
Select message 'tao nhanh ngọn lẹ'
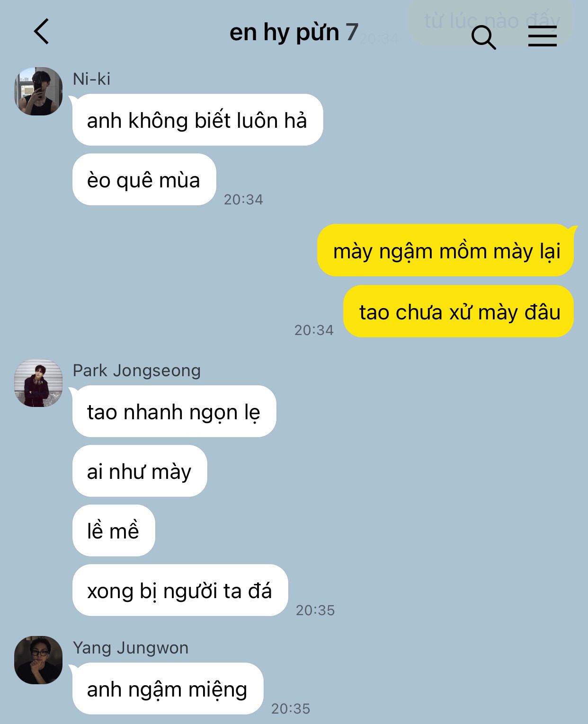(174, 412)
